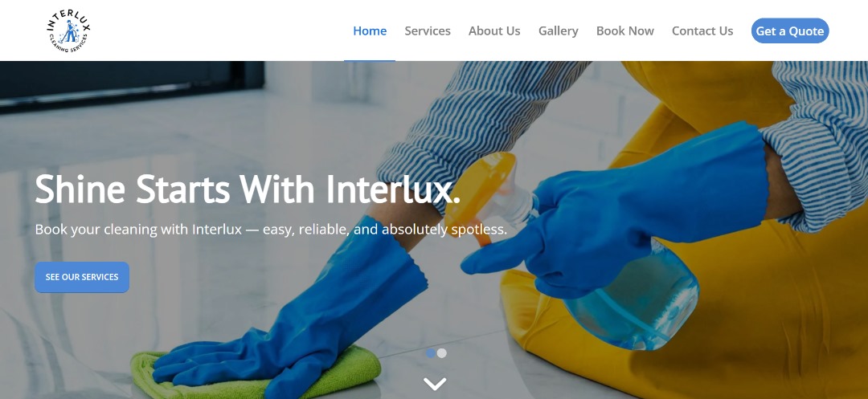The image size is (868, 399).
Task: Click the Interlux Cleaning Services logo
Action: click(68, 31)
